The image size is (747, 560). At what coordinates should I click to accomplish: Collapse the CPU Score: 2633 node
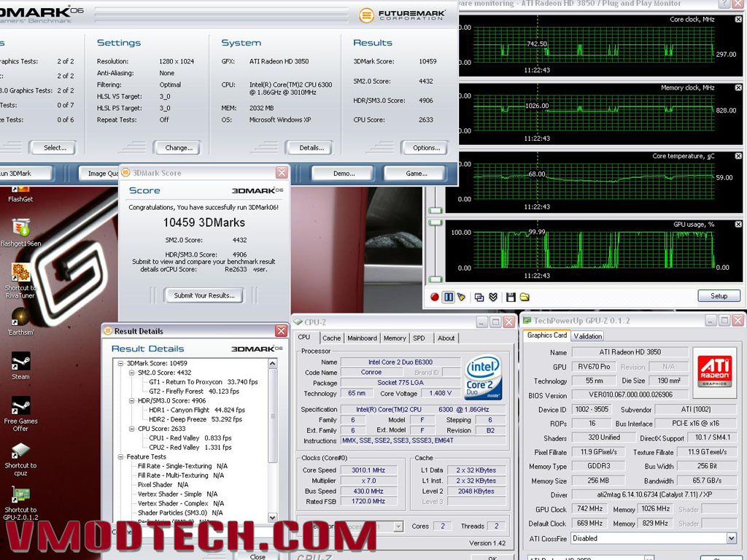click(x=131, y=429)
